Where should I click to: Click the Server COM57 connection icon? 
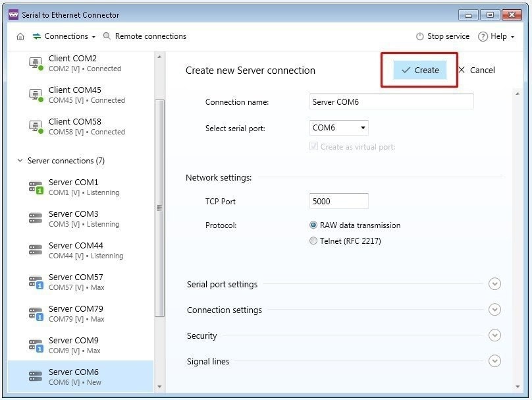click(36, 282)
